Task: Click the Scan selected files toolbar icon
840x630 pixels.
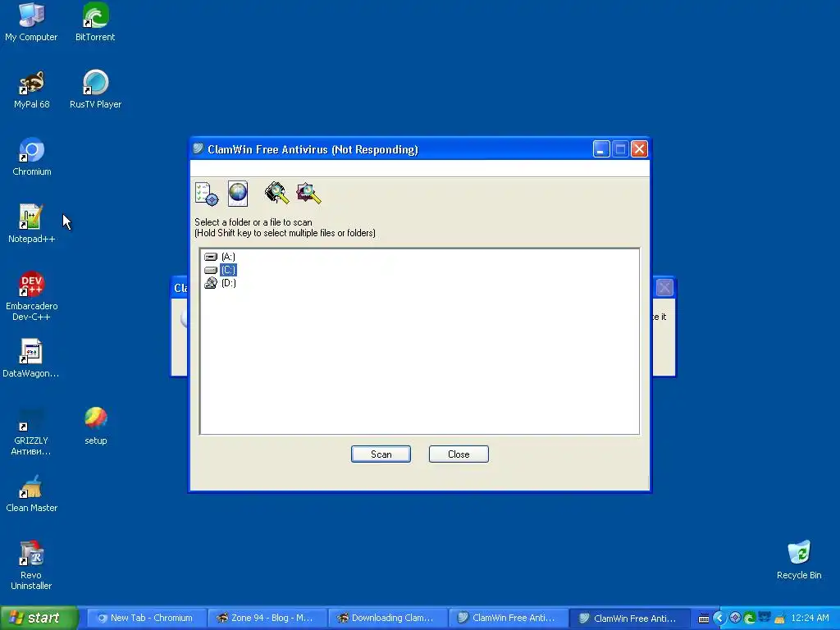Action: [x=308, y=194]
